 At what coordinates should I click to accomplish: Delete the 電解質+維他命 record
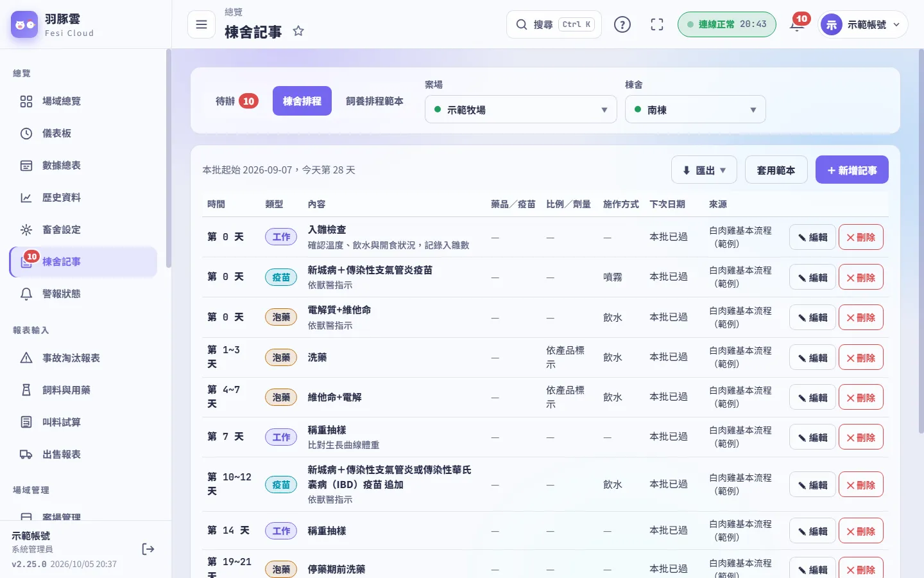(x=861, y=318)
